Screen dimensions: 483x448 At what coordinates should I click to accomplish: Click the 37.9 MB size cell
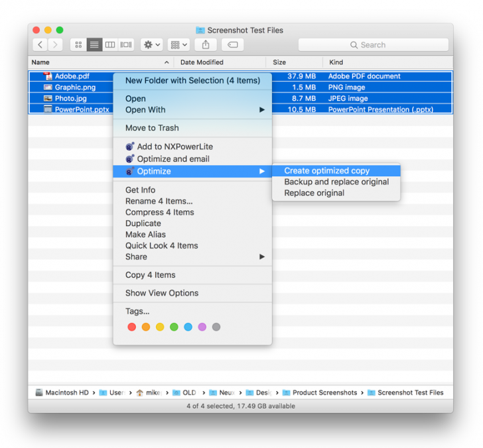click(x=302, y=76)
